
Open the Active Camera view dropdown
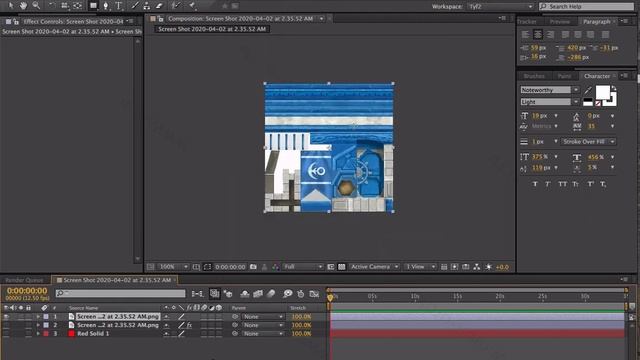coord(374,267)
